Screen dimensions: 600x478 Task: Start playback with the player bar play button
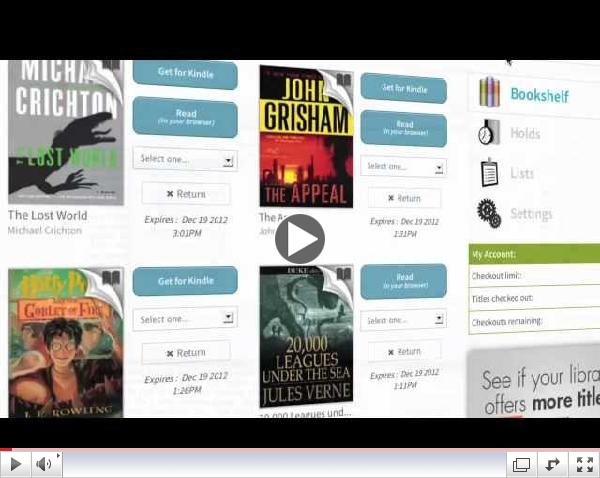(15, 464)
